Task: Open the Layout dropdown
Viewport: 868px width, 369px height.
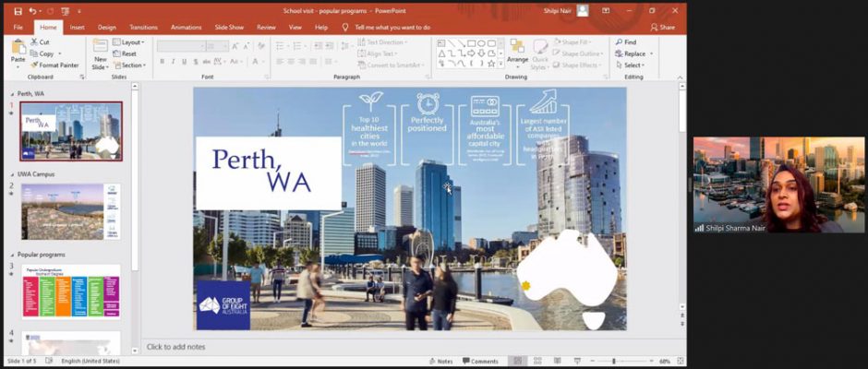Action: click(x=128, y=42)
